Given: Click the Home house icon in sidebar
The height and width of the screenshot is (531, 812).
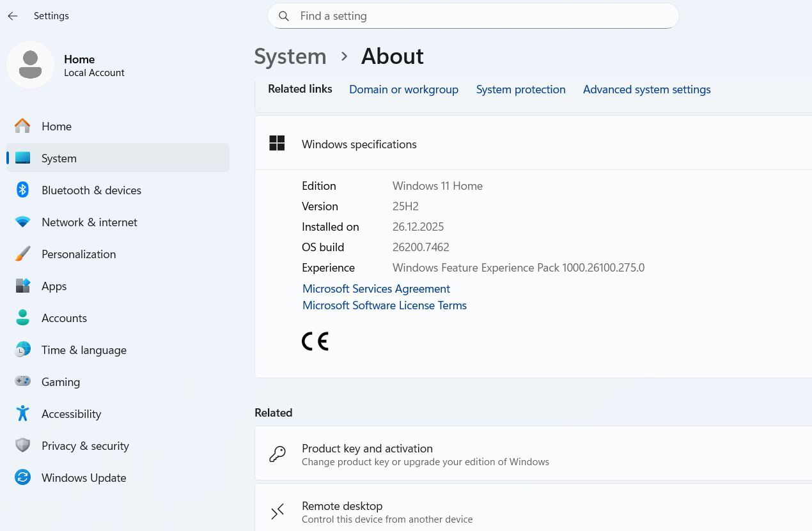Looking at the screenshot, I should [x=23, y=127].
